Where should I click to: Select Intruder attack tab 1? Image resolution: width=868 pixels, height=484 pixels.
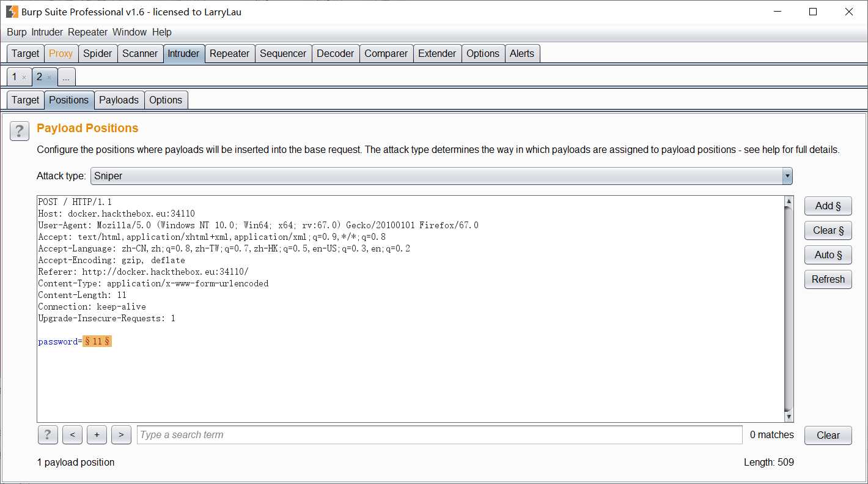click(15, 77)
